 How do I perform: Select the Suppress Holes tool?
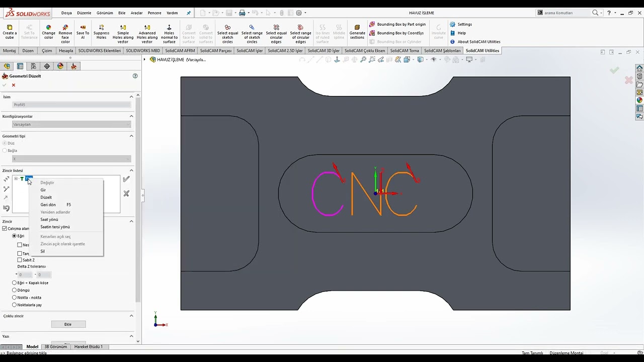coord(101,33)
